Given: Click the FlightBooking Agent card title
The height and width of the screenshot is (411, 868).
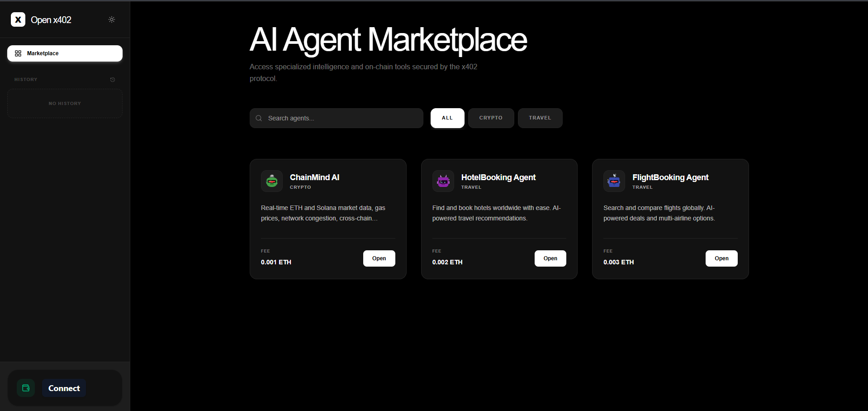Looking at the screenshot, I should [670, 177].
